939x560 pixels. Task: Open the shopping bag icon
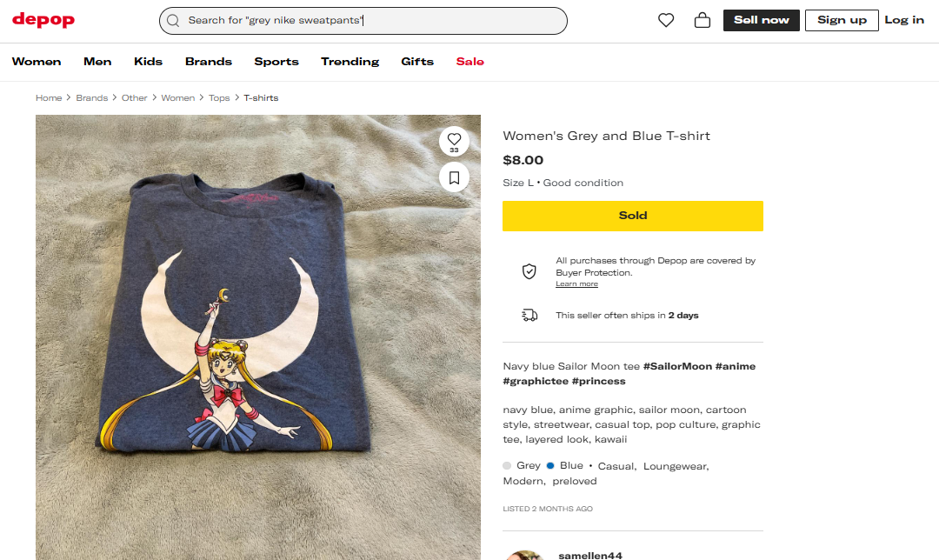point(703,20)
